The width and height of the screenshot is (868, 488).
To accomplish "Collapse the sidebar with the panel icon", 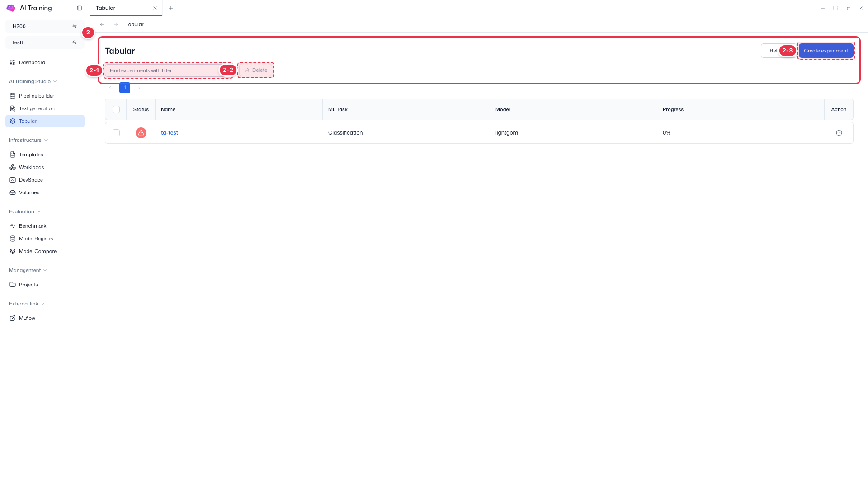I will [x=80, y=8].
